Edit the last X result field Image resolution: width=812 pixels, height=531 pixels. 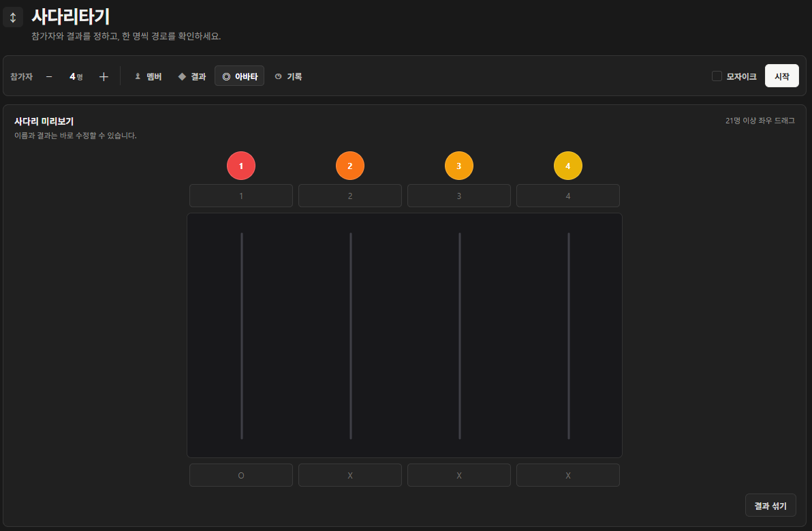pos(568,475)
